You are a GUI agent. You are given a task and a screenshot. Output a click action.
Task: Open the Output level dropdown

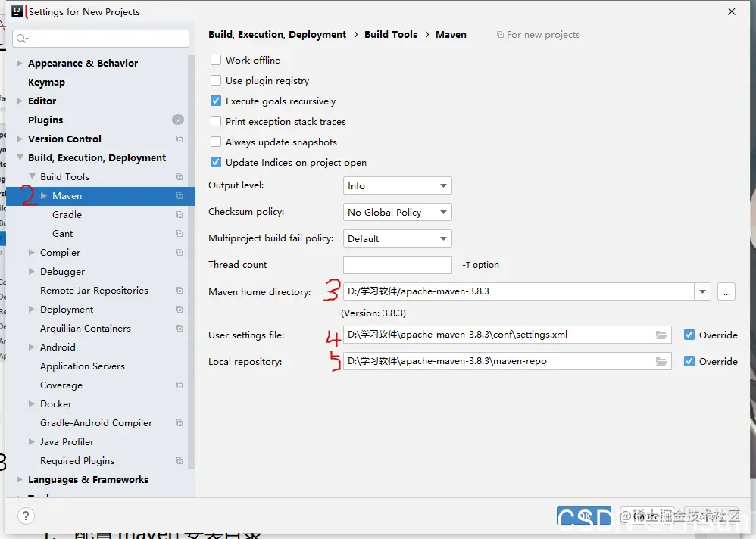(397, 186)
